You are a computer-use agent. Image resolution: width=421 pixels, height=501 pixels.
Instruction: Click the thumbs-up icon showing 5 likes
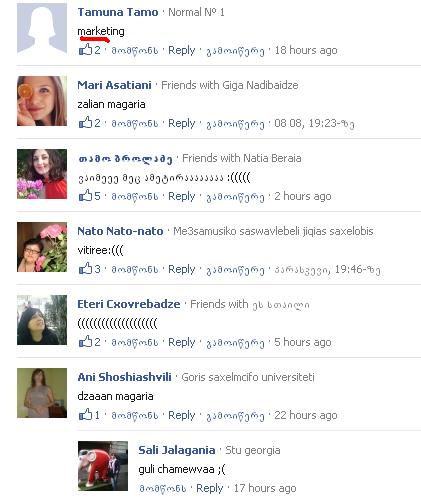pos(85,196)
